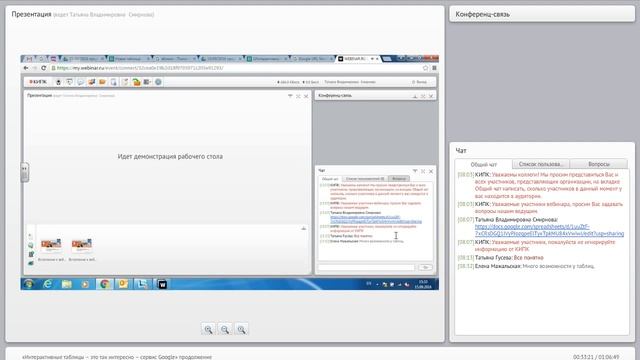Click left-edge panel handle of inner presentation

tap(24, 172)
